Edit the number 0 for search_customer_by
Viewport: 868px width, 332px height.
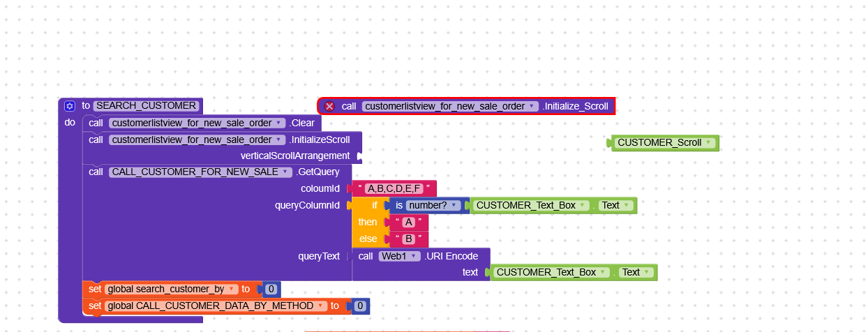tap(271, 289)
